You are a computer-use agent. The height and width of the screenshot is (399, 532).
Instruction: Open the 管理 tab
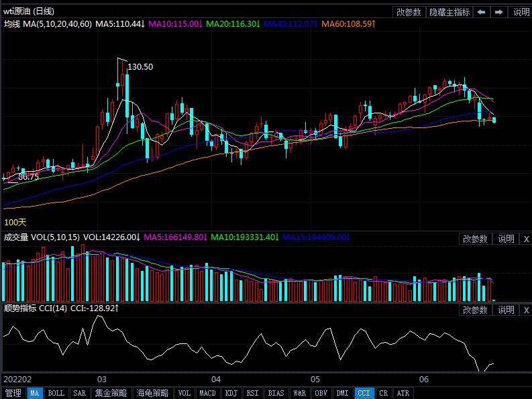coord(13,393)
